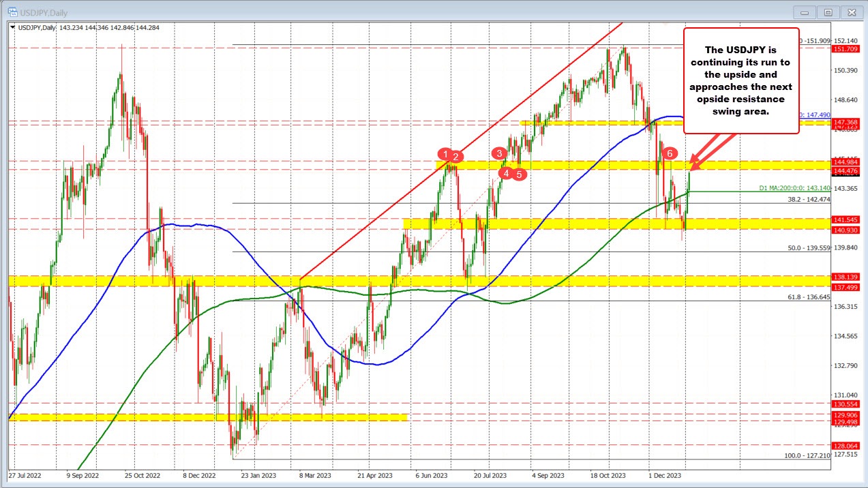Click the 144.476 red price label
868x488 pixels.
(x=845, y=170)
